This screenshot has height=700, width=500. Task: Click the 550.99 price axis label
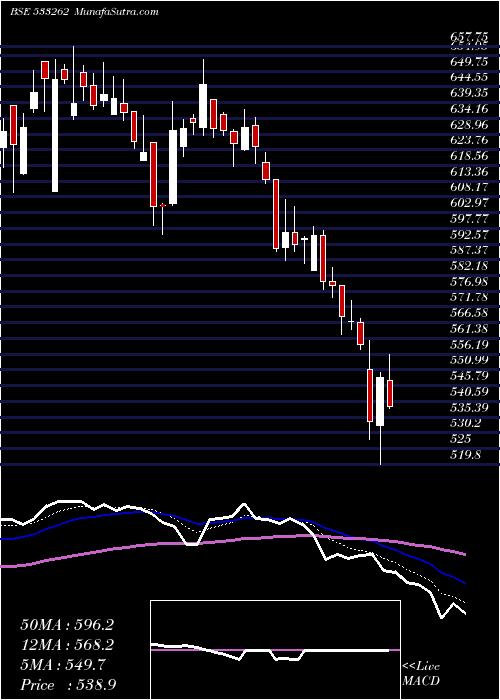point(469,360)
